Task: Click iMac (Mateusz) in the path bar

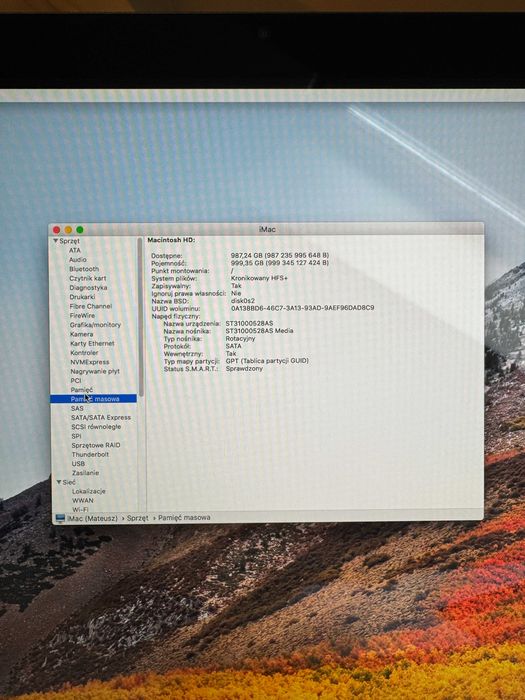Action: (x=92, y=518)
